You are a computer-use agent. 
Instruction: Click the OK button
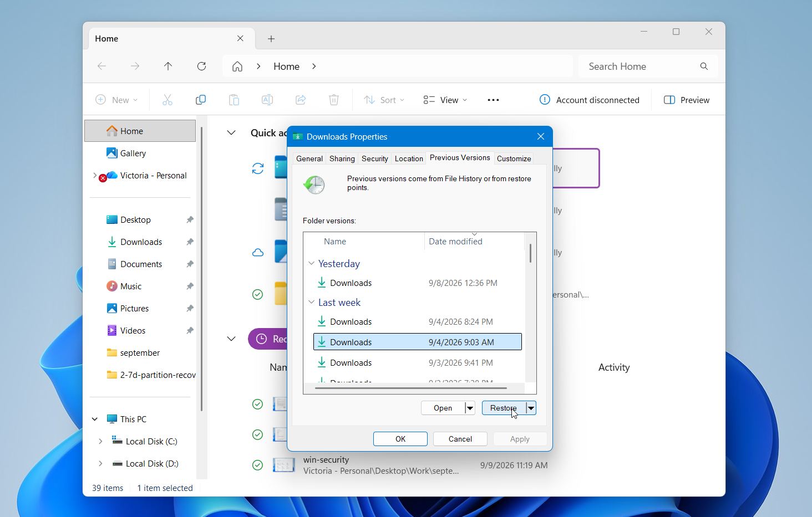(400, 439)
